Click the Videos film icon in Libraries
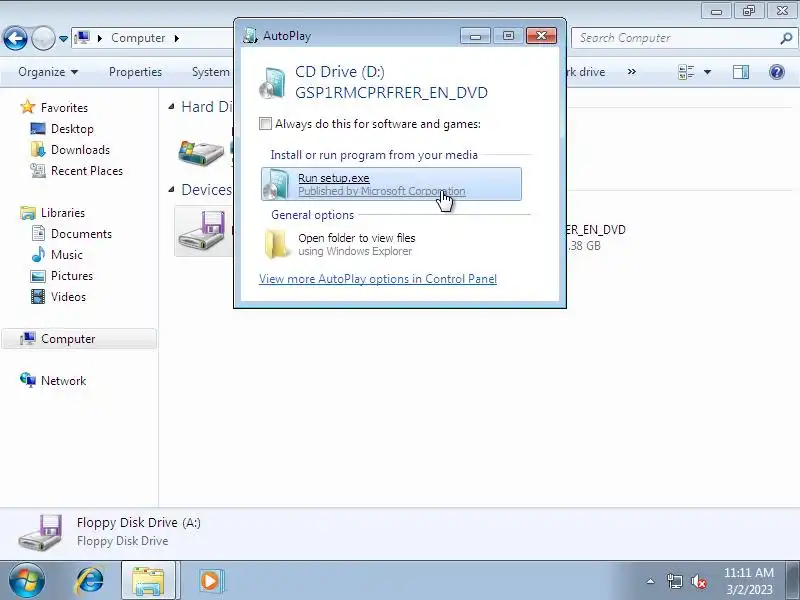This screenshot has height=600, width=800. click(x=38, y=296)
